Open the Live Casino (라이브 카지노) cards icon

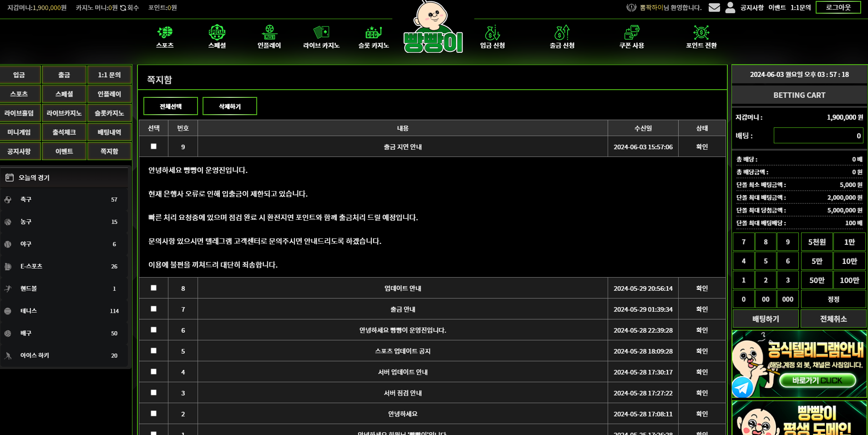tap(321, 32)
